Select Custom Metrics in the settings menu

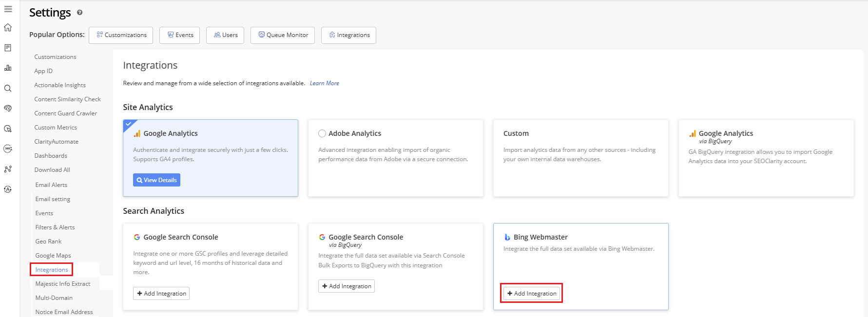[56, 128]
